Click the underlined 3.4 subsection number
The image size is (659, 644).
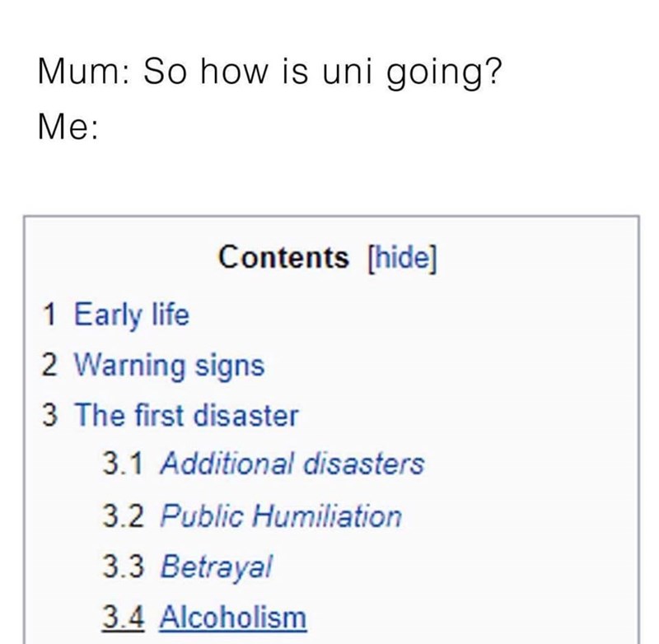tap(123, 616)
